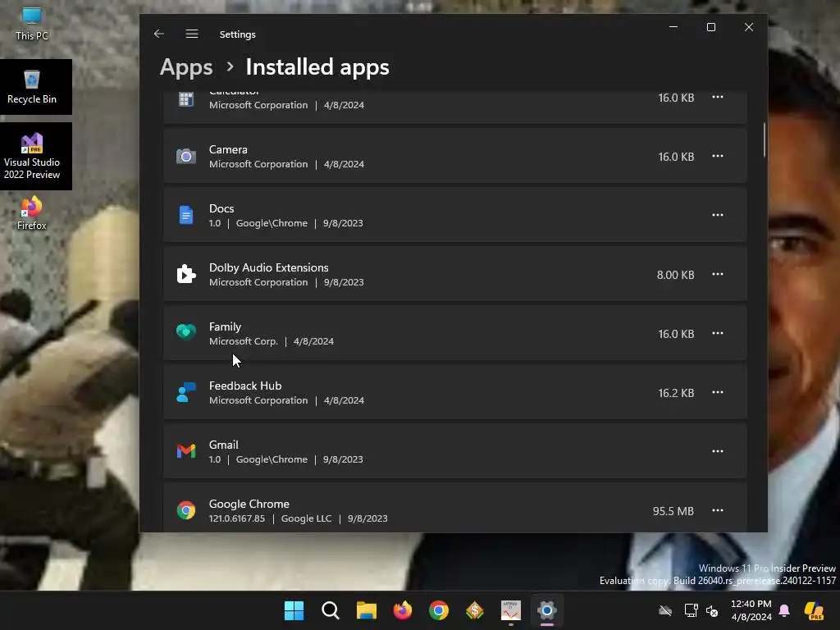This screenshot has width=840, height=630.
Task: Open the Windows Start menu
Action: [294, 610]
